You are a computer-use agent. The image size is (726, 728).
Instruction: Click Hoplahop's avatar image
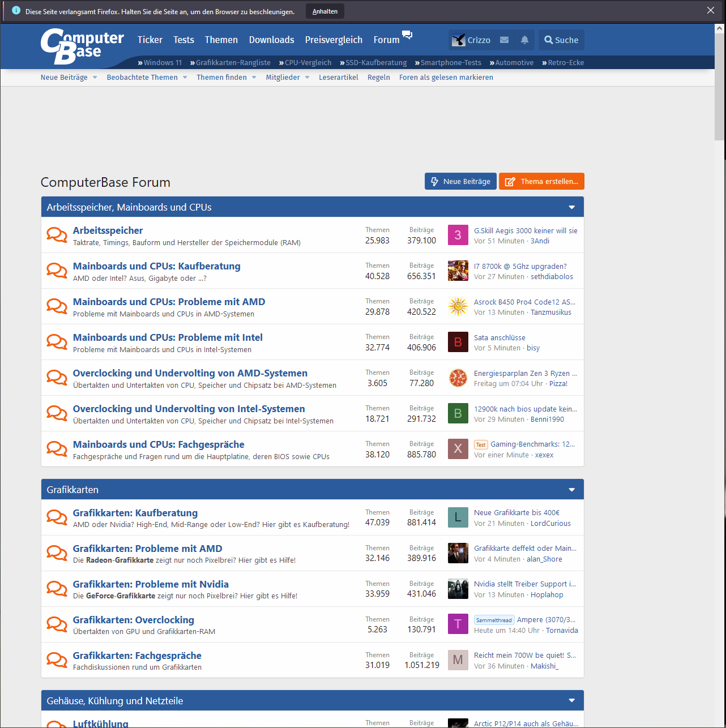pyautogui.click(x=458, y=589)
